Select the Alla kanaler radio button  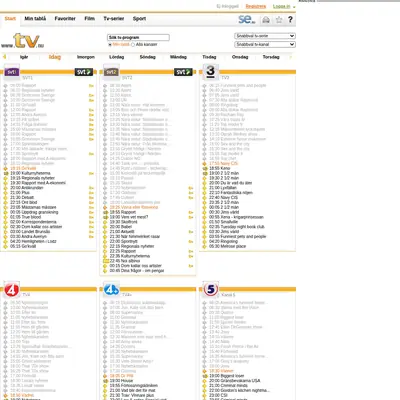pyautogui.click(x=133, y=45)
